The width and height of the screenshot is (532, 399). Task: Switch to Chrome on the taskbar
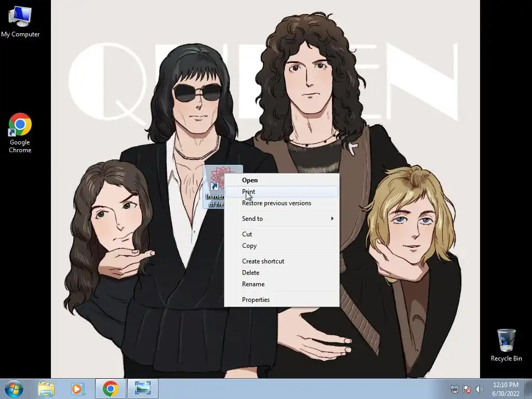tap(111, 389)
